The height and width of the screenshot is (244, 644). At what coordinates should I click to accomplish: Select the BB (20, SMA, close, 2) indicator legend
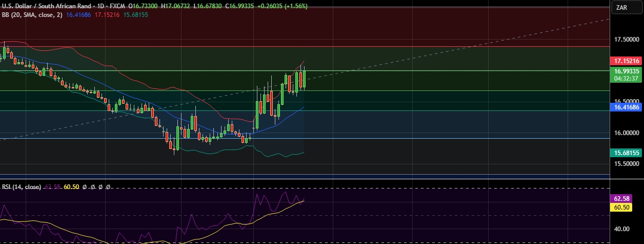(x=33, y=15)
